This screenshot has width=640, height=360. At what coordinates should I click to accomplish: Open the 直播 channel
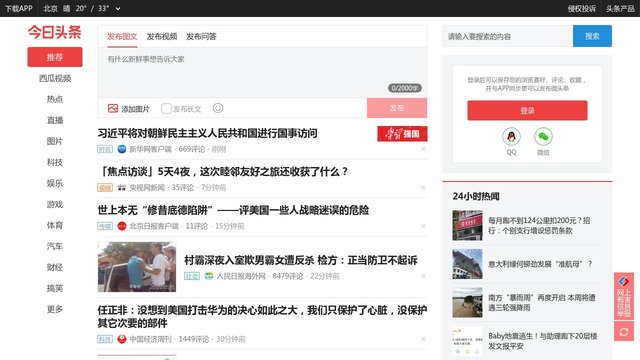[x=55, y=120]
